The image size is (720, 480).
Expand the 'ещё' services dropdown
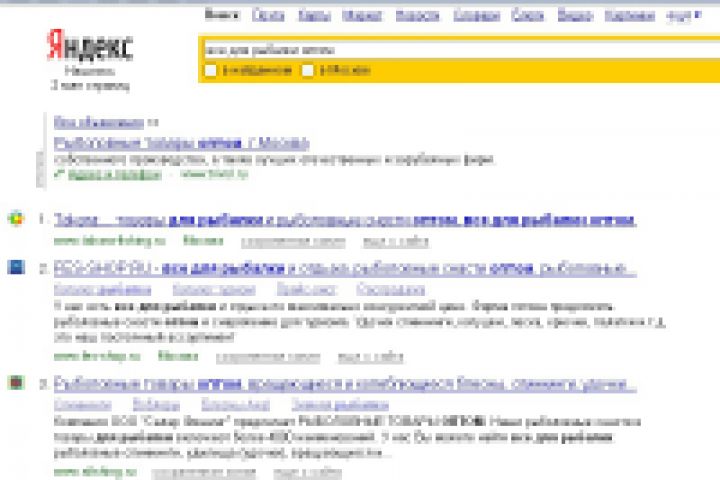[684, 16]
